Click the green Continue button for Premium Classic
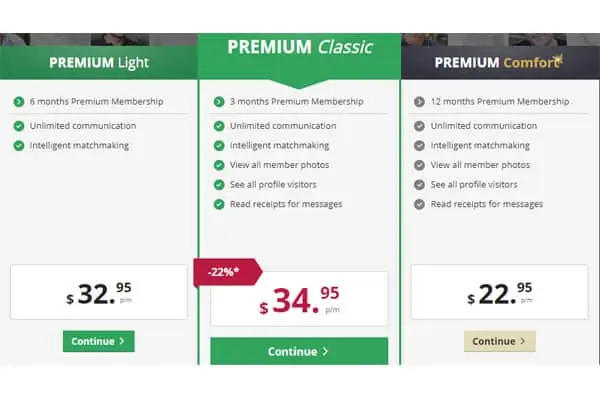 [x=299, y=351]
